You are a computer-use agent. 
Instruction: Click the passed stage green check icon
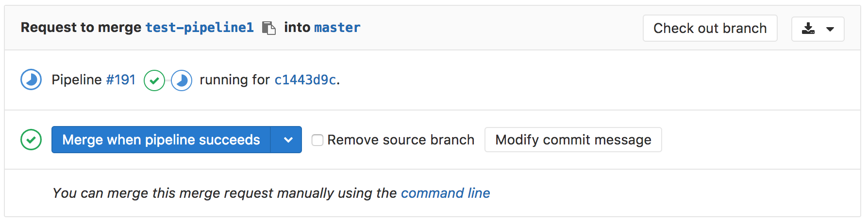(x=154, y=80)
